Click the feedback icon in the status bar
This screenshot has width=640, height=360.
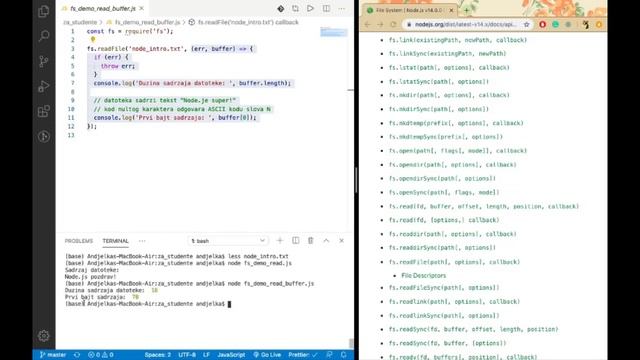point(329,355)
